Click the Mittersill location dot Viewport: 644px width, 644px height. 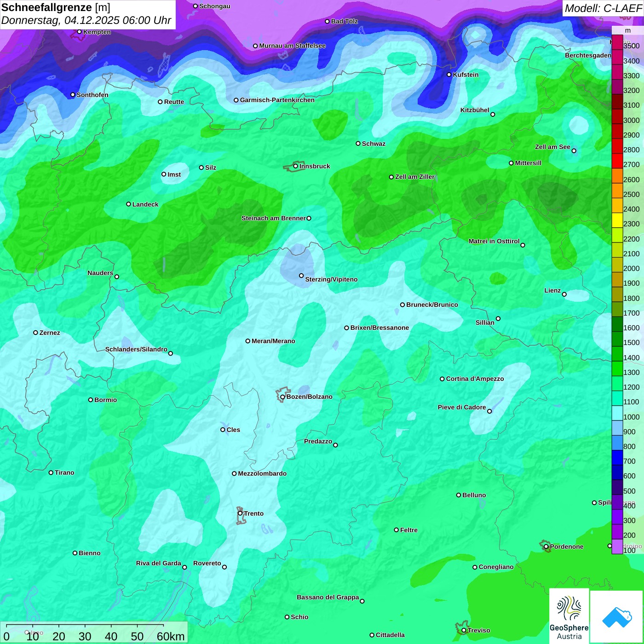(x=511, y=163)
